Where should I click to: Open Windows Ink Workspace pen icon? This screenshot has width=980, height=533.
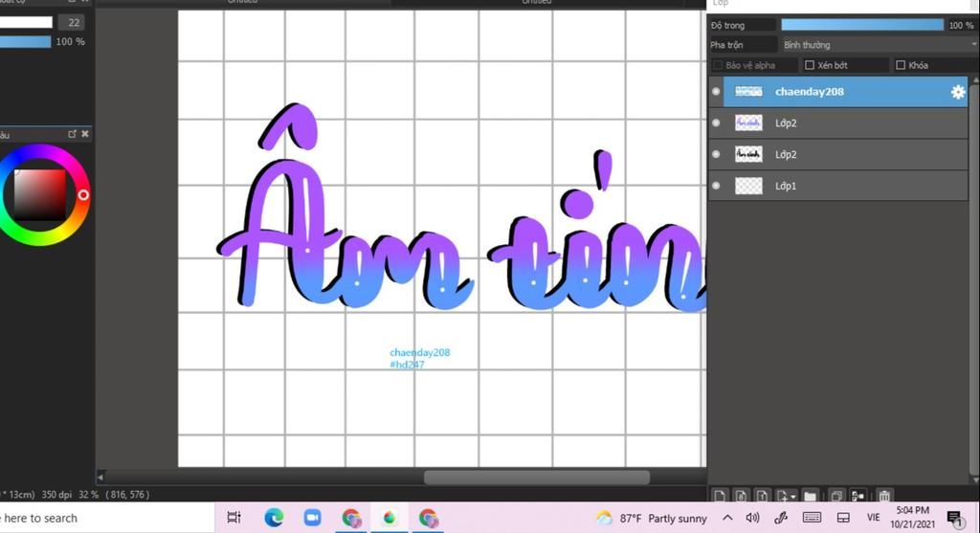(781, 518)
